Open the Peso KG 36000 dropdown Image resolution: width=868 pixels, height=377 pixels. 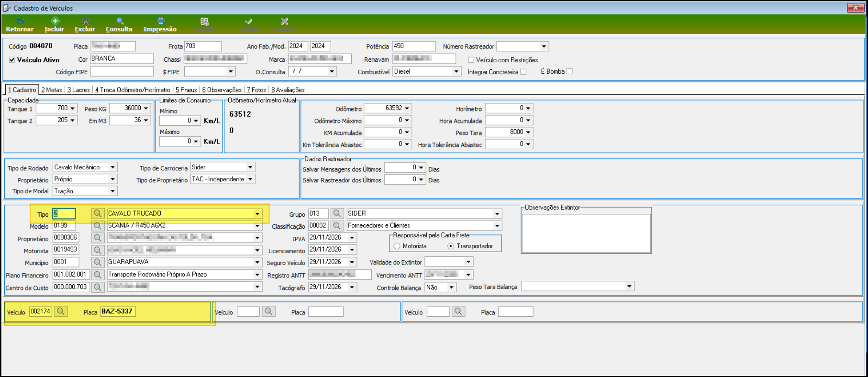pos(146,108)
